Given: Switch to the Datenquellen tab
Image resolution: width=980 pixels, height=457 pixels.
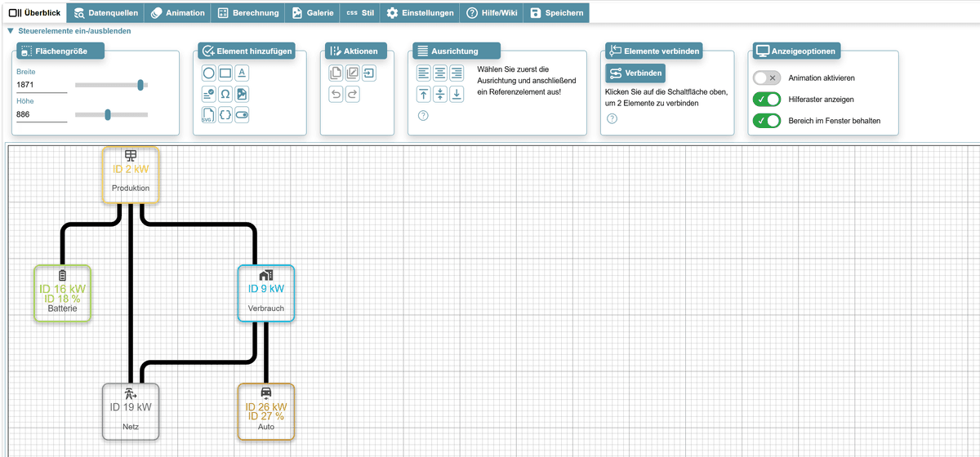Looking at the screenshot, I should coord(105,13).
